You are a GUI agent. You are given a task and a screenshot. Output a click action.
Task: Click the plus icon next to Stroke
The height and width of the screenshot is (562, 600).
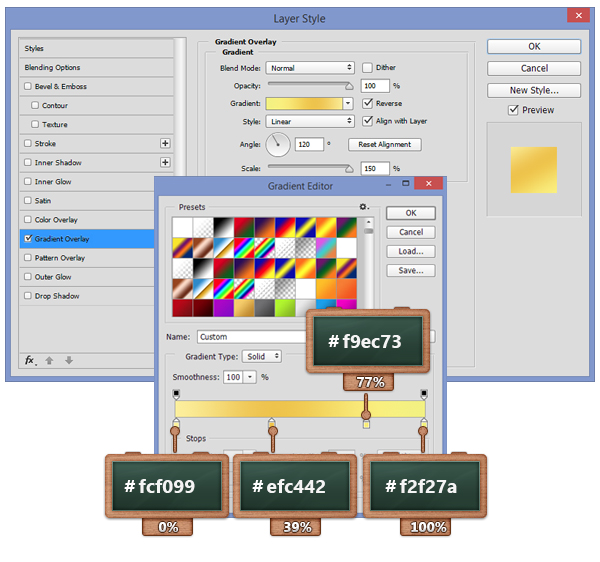point(165,144)
